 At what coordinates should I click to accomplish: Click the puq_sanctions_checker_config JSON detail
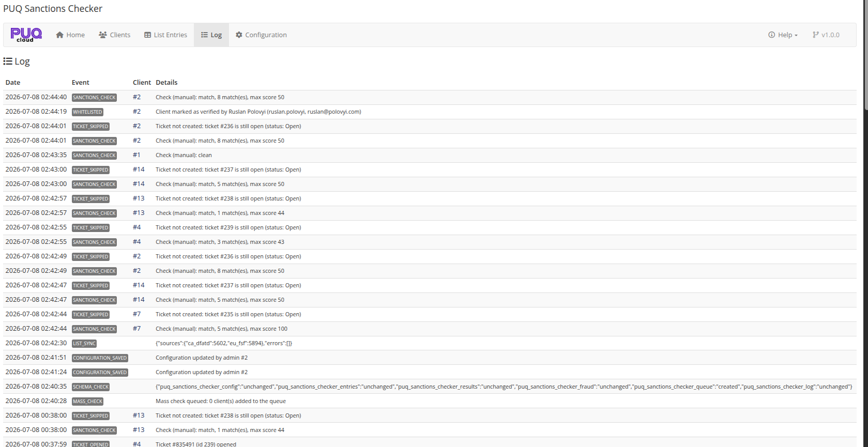click(504, 387)
